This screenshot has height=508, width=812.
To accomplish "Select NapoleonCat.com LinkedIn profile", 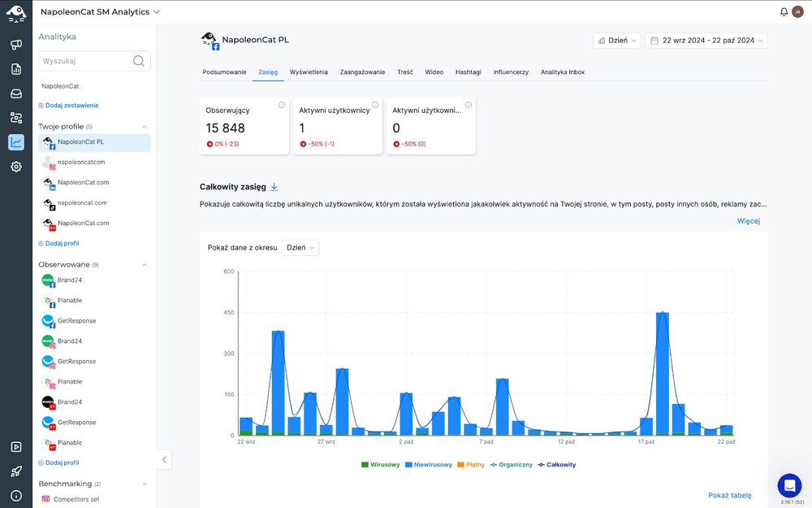I will pyautogui.click(x=94, y=182).
